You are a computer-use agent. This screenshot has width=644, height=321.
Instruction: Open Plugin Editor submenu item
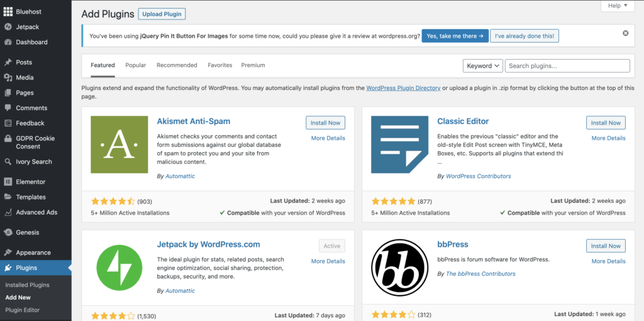point(23,310)
